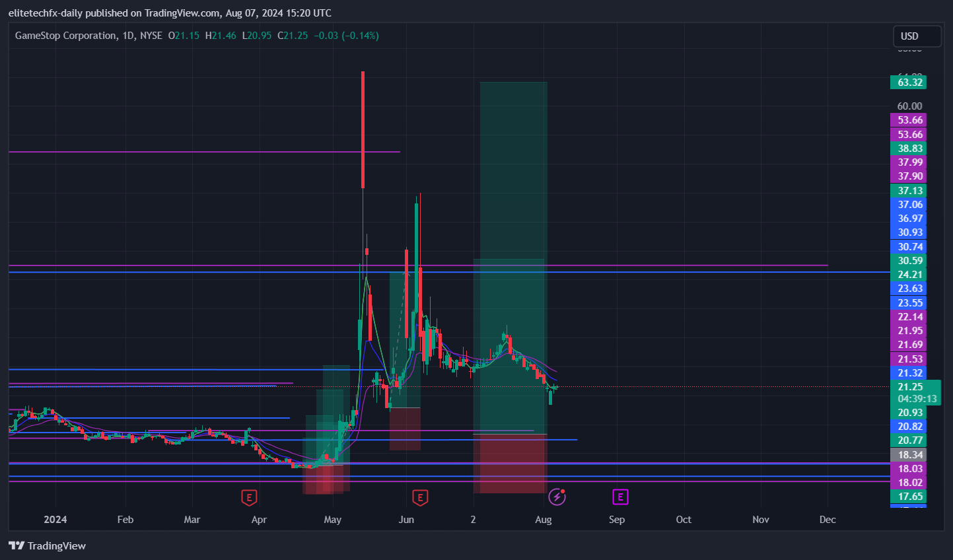953x560 pixels.
Task: Click the 30.59 green price label
Action: 909,261
